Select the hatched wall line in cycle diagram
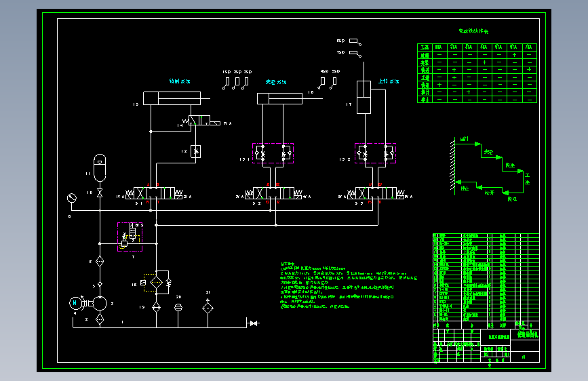This screenshot has height=381, width=588. 453,165
